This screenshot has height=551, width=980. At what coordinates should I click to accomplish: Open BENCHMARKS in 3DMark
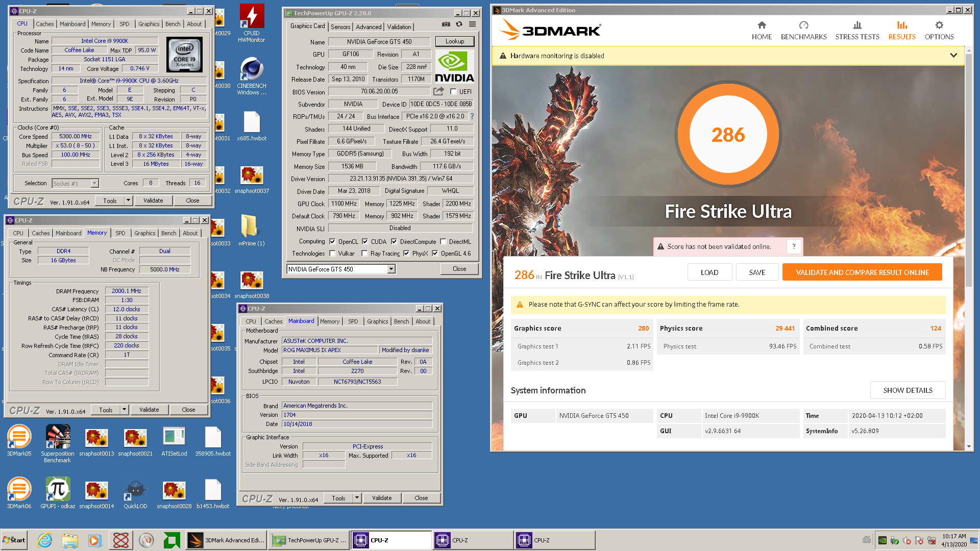point(803,31)
